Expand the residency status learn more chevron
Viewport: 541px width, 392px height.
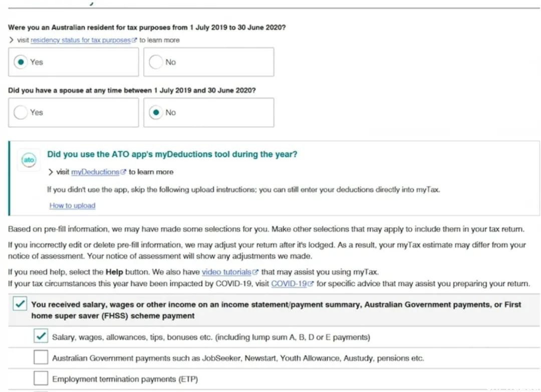(x=12, y=40)
